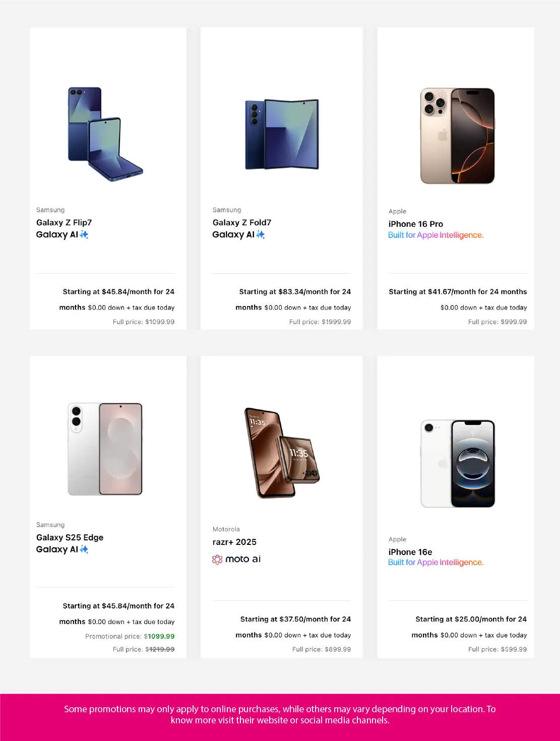560x741 pixels.
Task: Click Built for Apple Intelligence under iPhone 16 Pro
Action: pos(435,235)
